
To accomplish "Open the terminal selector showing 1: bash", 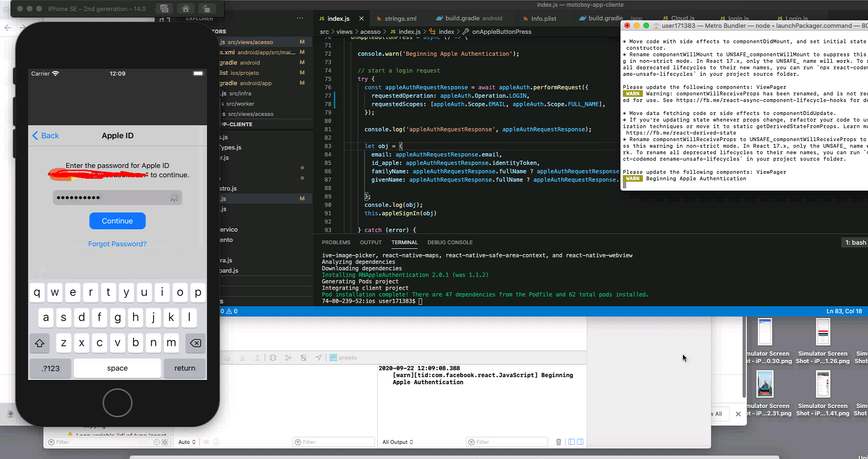I will point(856,243).
